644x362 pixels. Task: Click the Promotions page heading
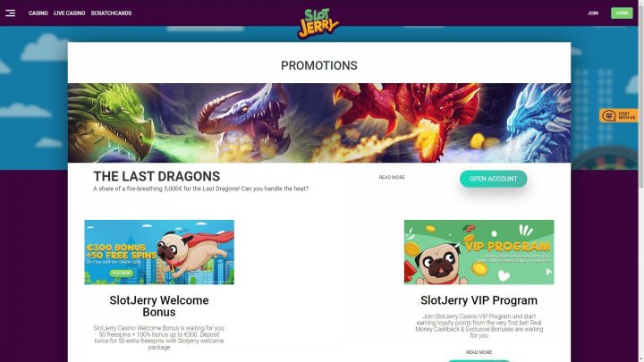coord(319,65)
